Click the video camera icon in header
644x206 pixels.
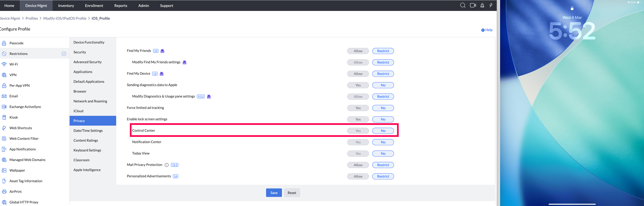473,5
